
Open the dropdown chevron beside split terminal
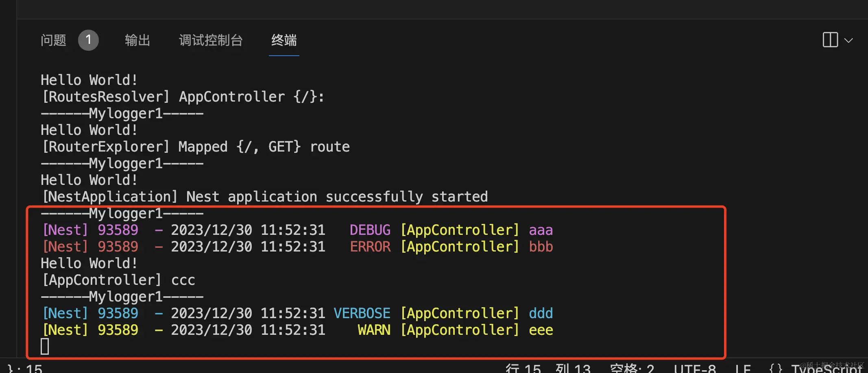pos(848,40)
